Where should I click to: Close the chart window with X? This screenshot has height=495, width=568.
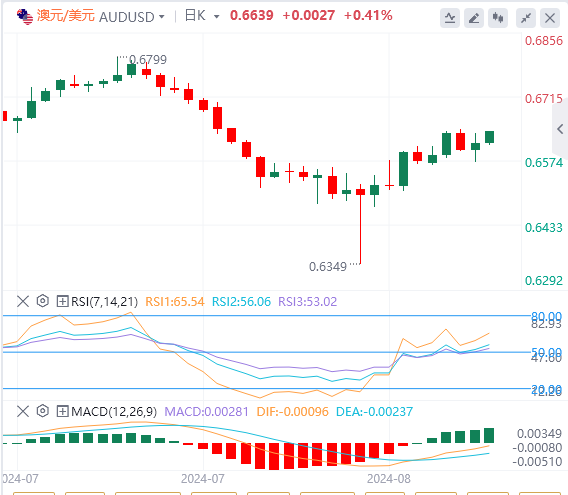550,18
